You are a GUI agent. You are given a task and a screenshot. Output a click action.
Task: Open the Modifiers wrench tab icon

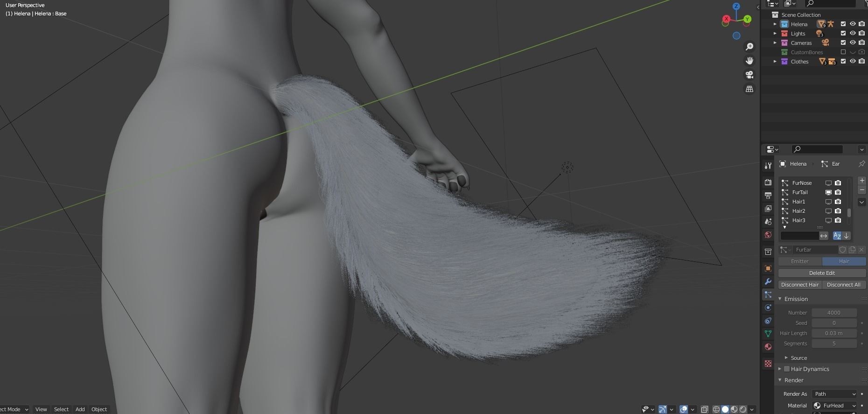pyautogui.click(x=768, y=281)
